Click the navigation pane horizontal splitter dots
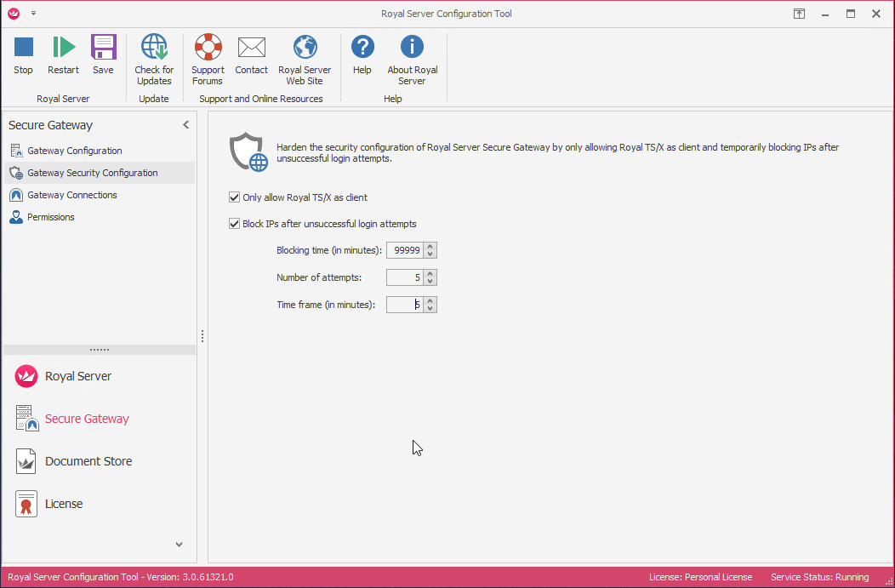Screen dimensions: 895x588 tap(100, 350)
